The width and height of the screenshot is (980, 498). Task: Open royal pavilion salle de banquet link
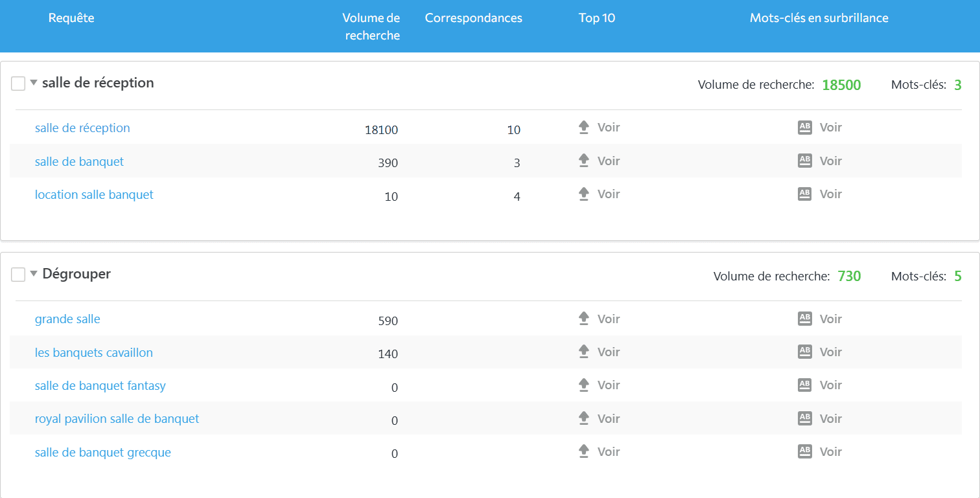pyautogui.click(x=117, y=418)
